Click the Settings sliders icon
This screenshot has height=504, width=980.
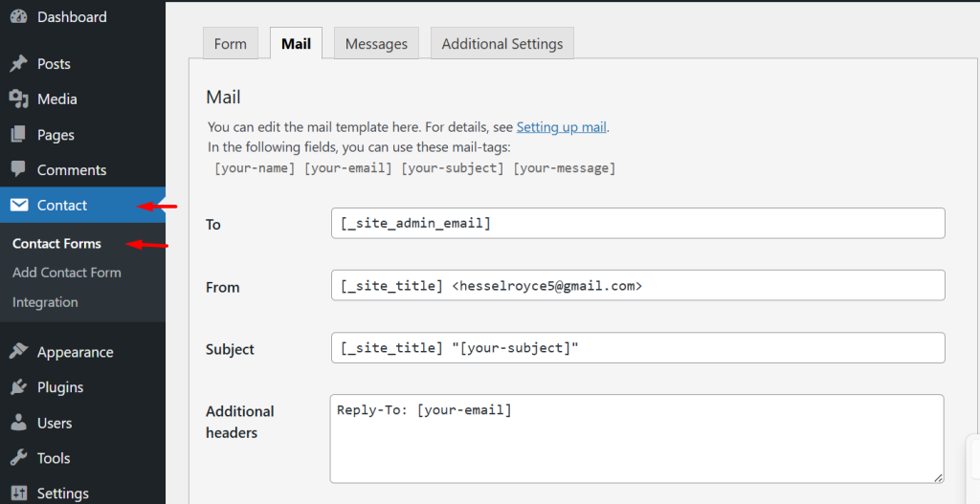(19, 493)
